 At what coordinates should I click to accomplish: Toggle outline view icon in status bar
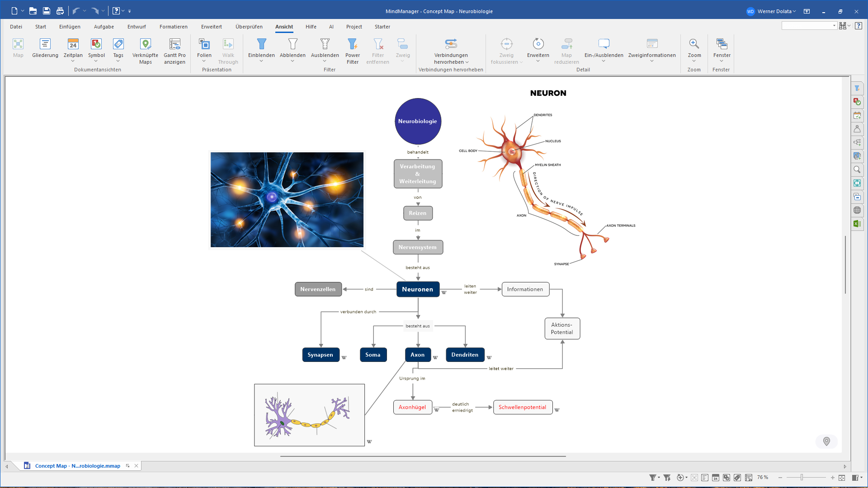coord(705,478)
